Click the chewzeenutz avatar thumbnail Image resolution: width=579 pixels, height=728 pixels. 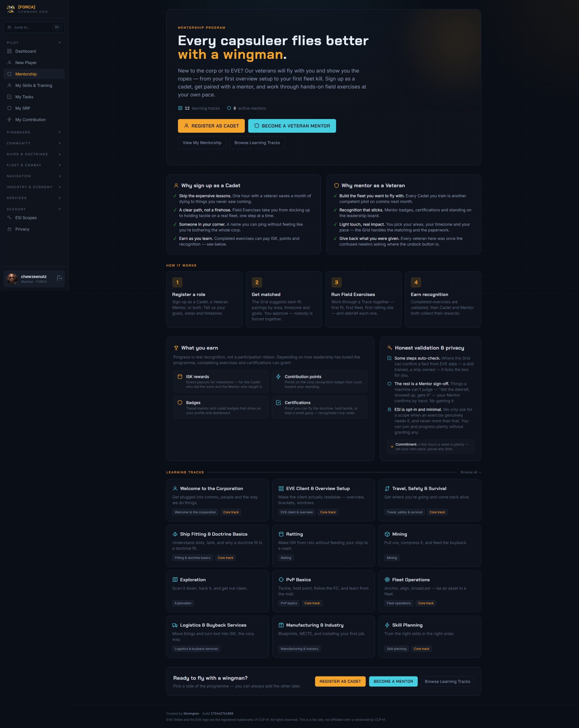[x=12, y=279]
